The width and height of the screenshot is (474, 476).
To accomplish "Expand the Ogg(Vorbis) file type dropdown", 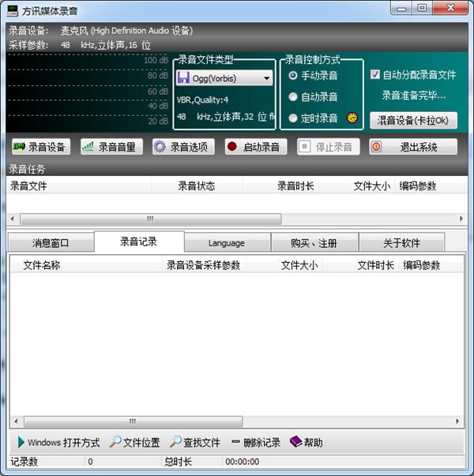I will point(266,78).
